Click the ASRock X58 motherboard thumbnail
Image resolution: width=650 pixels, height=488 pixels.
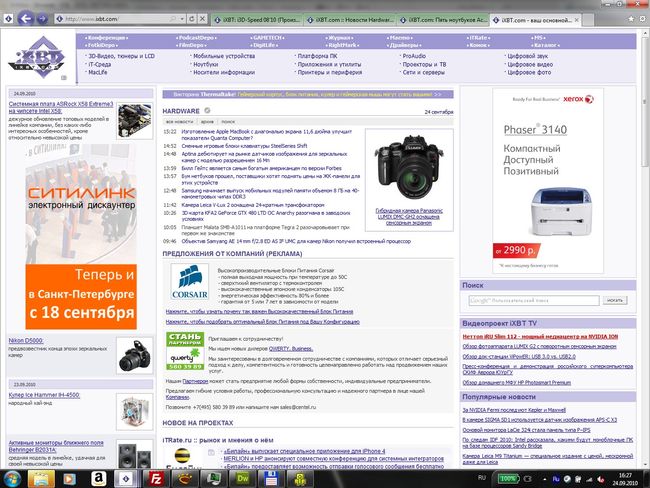(x=134, y=121)
